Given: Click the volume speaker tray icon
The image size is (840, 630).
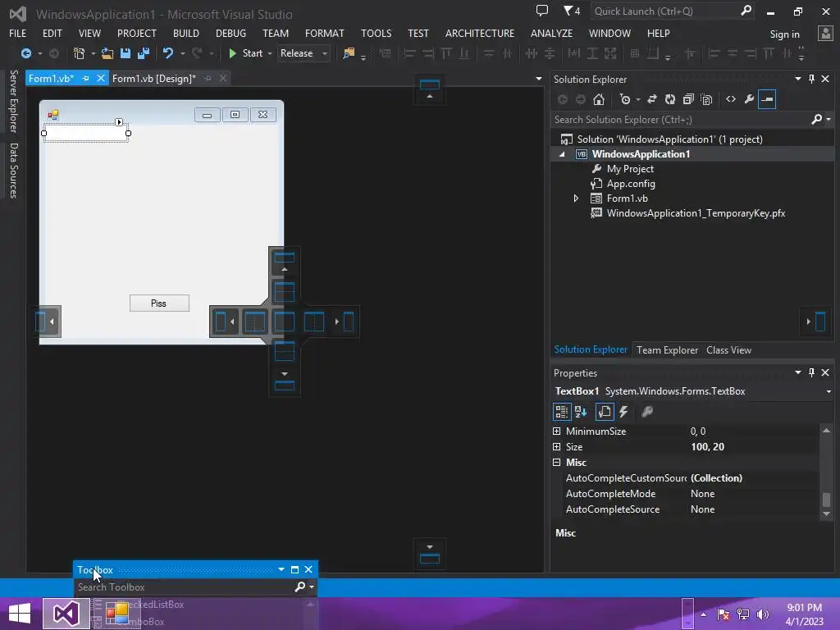Looking at the screenshot, I should click(763, 614).
